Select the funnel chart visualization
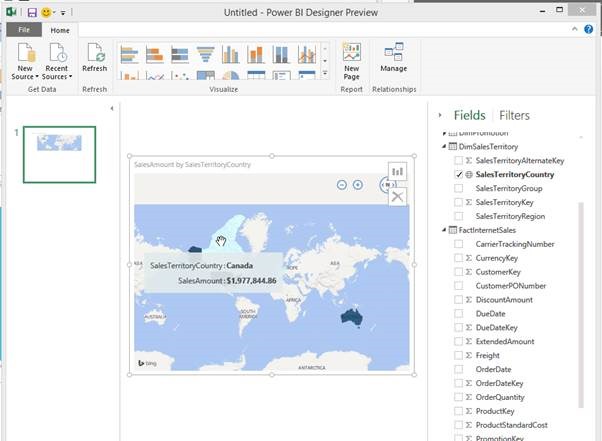Screen dimensions: 602x441 coord(205,54)
